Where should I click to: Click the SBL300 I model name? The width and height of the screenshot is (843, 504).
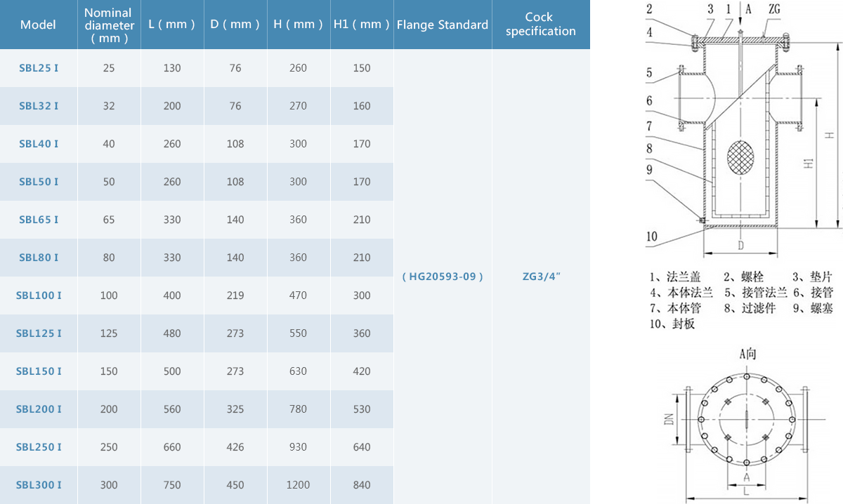click(x=39, y=485)
